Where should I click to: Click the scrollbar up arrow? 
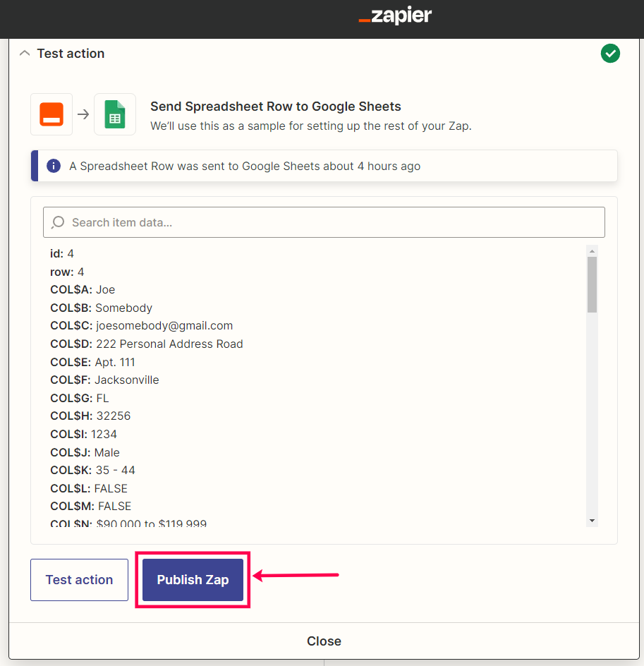[x=592, y=251]
